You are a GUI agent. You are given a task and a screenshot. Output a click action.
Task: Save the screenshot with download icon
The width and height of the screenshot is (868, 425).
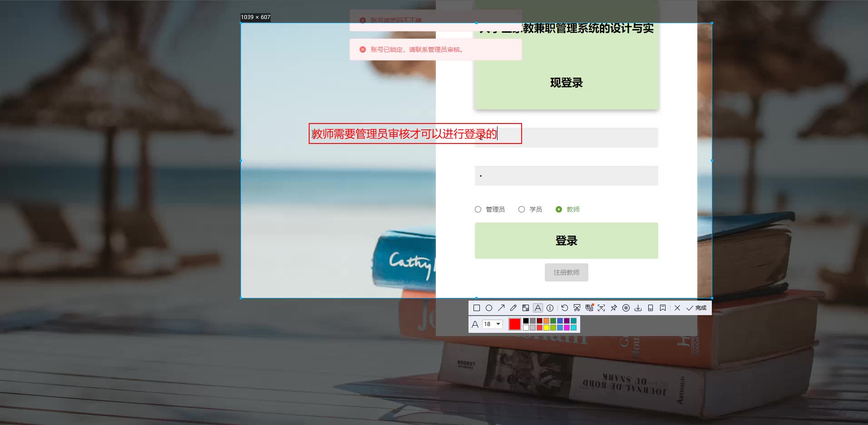pyautogui.click(x=638, y=308)
